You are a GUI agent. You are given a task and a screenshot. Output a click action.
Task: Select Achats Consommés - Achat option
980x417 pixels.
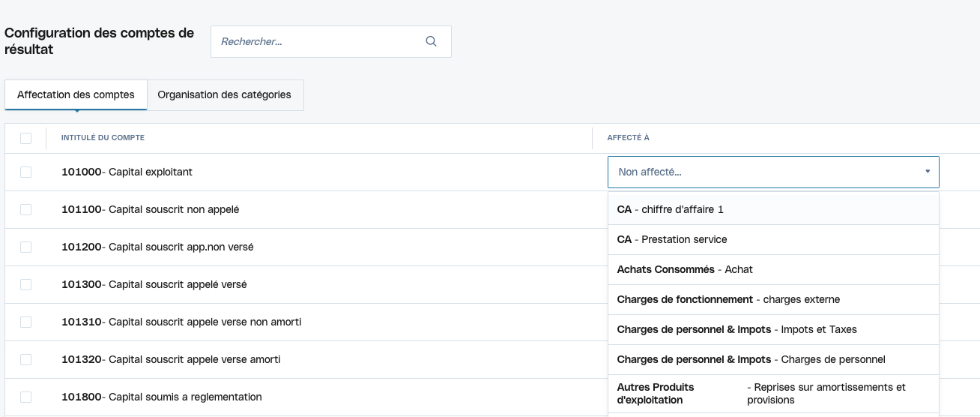click(772, 269)
